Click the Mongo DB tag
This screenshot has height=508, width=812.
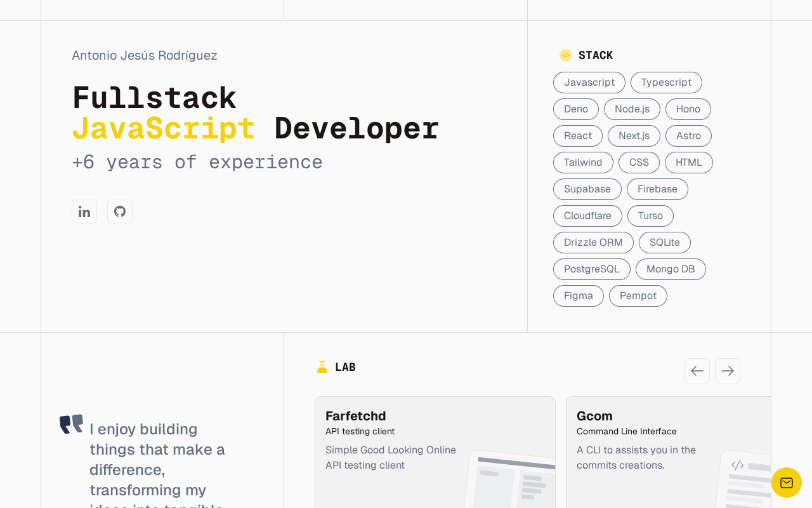click(671, 269)
